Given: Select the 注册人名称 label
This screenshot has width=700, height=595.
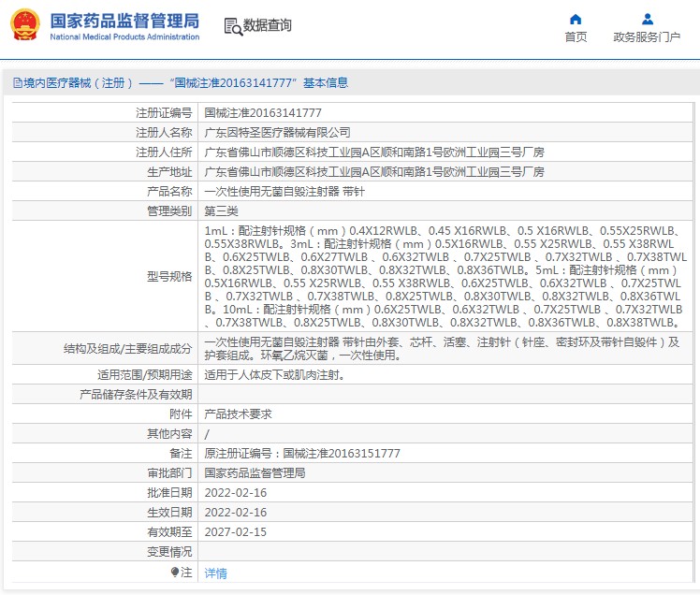Looking at the screenshot, I should (164, 133).
